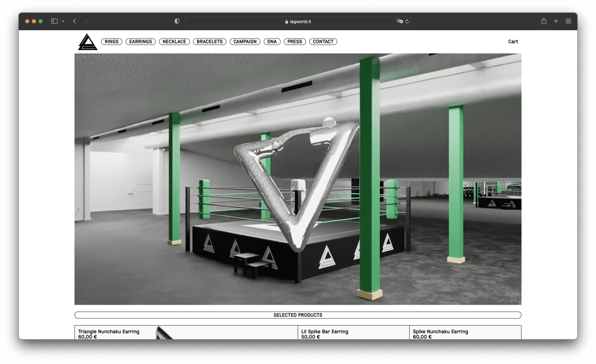
Task: Reload the page with refresh icon
Action: (x=407, y=21)
